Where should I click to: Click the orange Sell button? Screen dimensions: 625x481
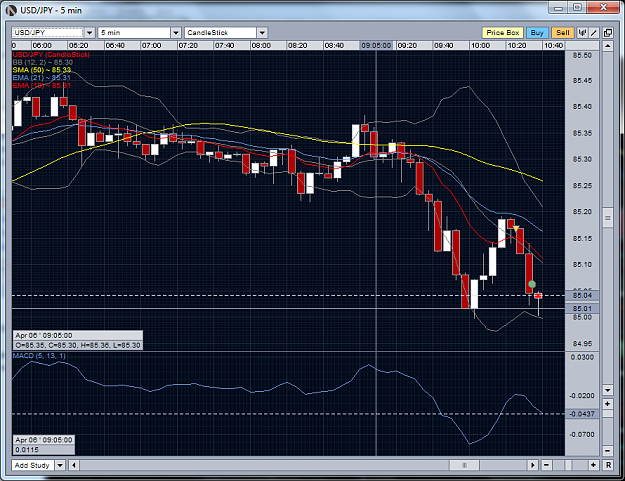[x=562, y=33]
